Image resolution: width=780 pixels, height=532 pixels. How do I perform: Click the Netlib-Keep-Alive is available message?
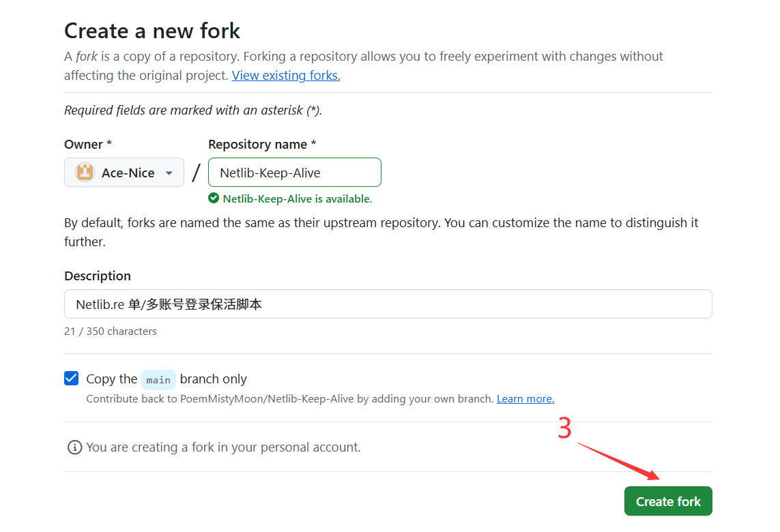[298, 198]
